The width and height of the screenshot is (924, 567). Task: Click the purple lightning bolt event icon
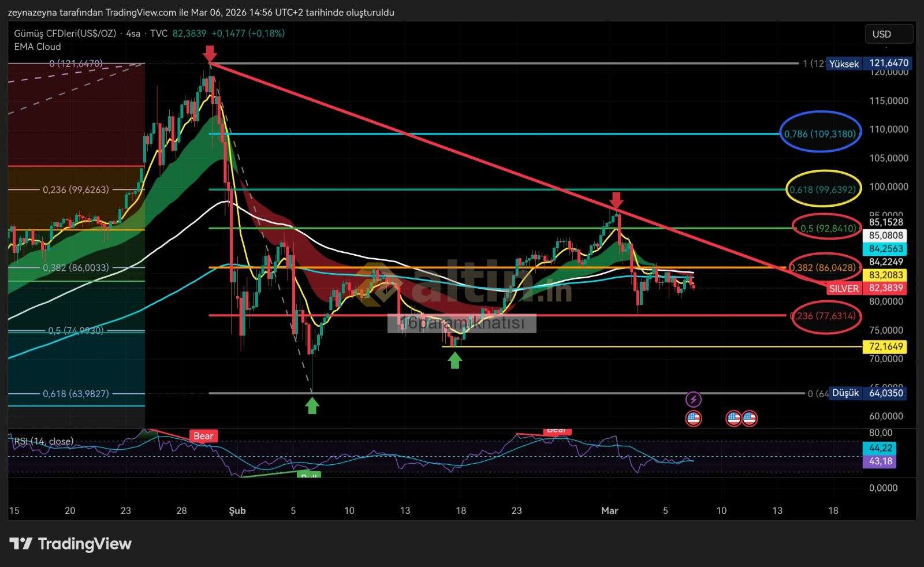click(693, 399)
